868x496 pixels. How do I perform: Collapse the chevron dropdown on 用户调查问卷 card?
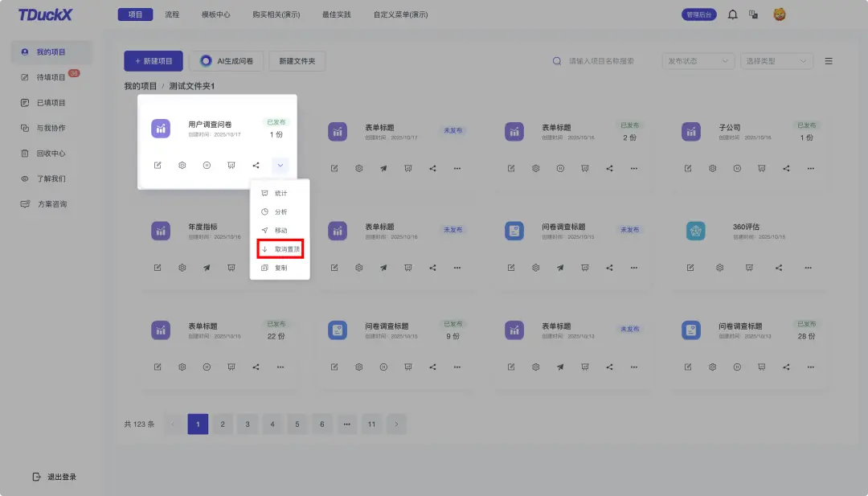coord(280,166)
